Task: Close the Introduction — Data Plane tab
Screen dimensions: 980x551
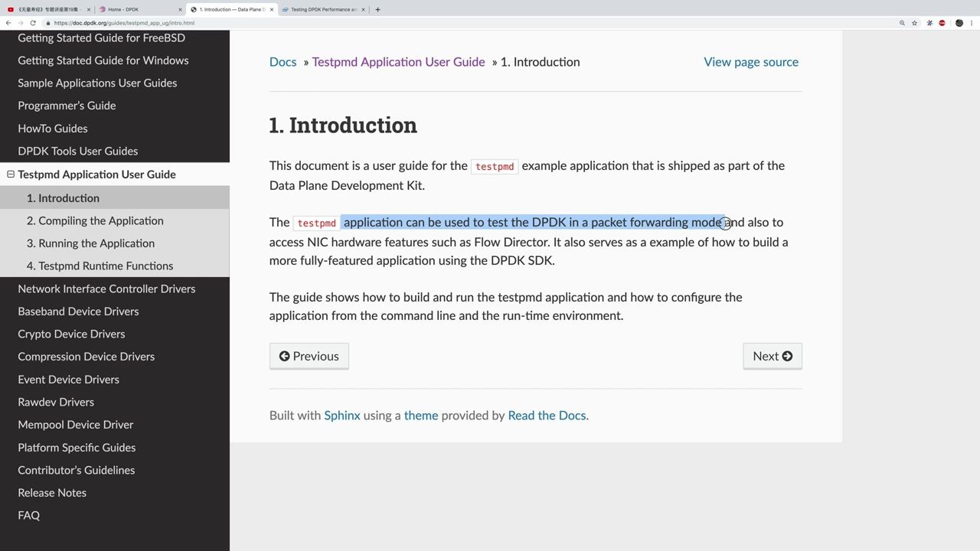Action: tap(272, 9)
